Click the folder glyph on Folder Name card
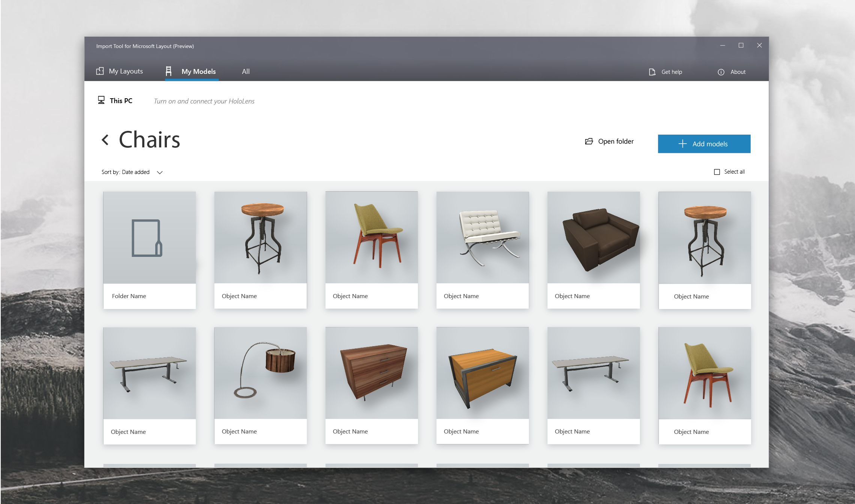 point(147,238)
